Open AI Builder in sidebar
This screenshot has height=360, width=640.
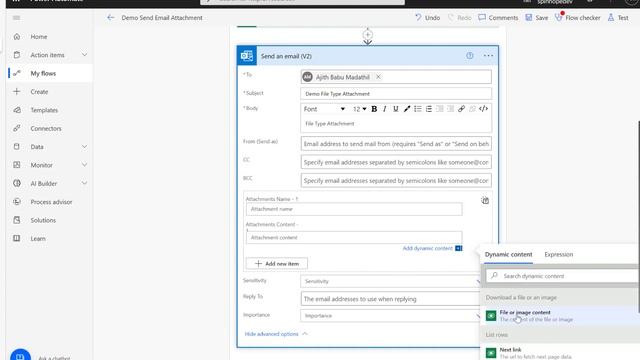44,184
